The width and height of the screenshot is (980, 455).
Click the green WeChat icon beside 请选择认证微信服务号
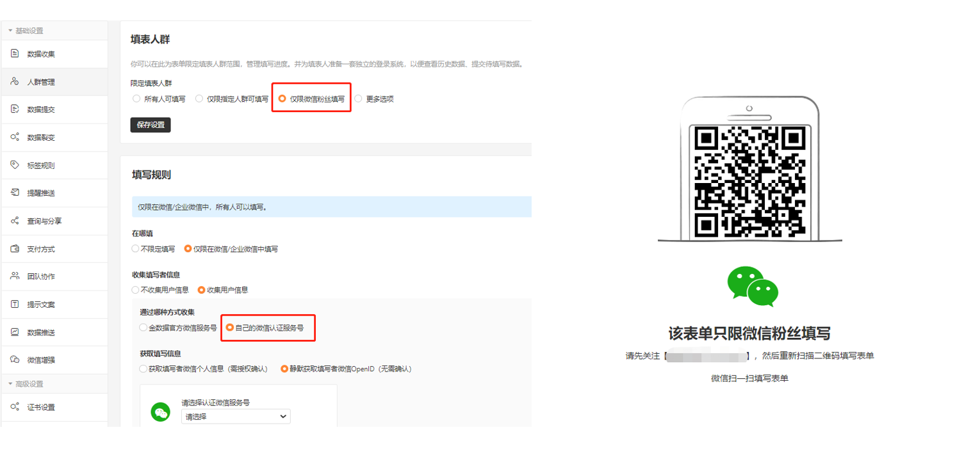click(x=161, y=412)
